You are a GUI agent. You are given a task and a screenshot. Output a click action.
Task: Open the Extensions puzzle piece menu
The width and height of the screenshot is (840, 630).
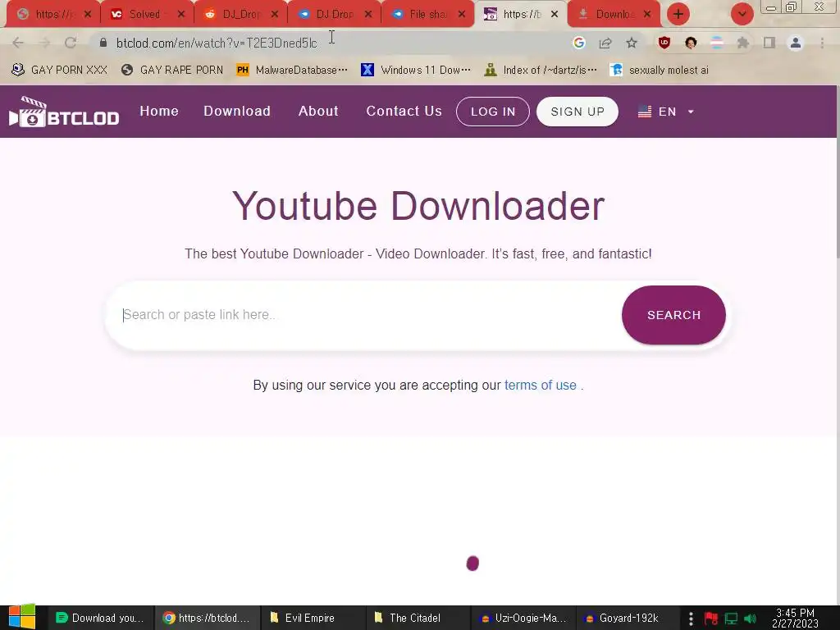point(743,43)
